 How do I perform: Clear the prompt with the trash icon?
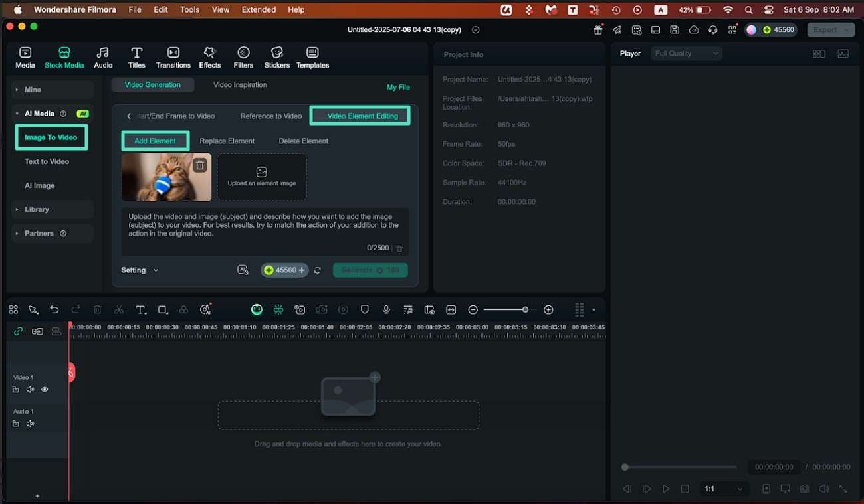(399, 248)
